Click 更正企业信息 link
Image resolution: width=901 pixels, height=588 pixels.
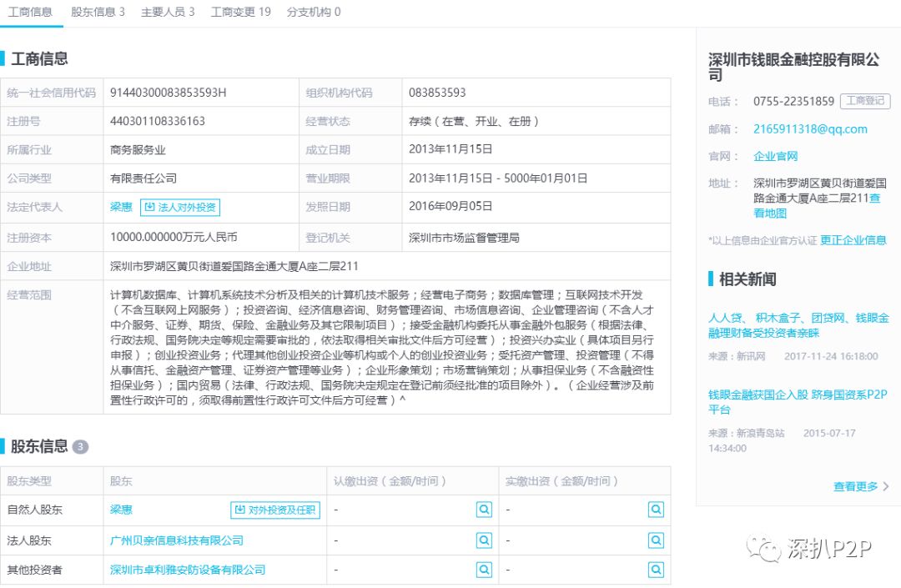[853, 240]
